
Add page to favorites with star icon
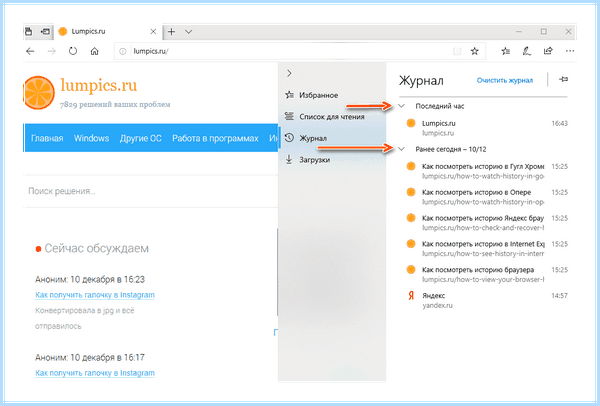click(474, 51)
